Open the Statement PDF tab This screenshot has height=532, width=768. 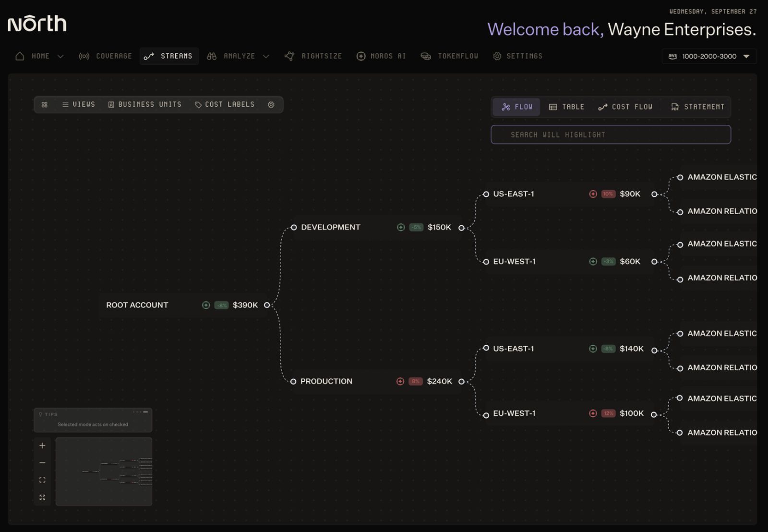pos(697,107)
